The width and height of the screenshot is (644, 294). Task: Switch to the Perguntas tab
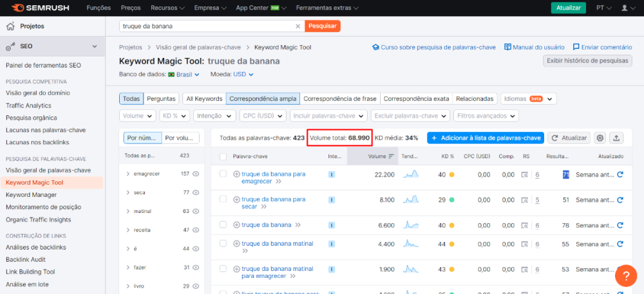[162, 99]
